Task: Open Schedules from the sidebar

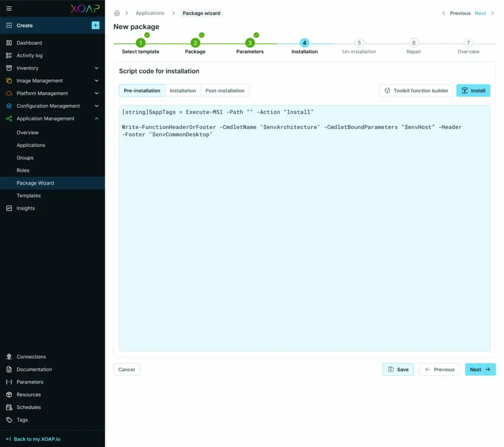Action: pos(29,407)
